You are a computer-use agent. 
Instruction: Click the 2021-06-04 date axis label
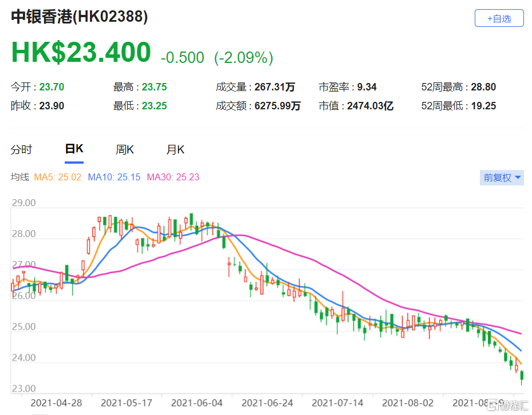pos(197,403)
